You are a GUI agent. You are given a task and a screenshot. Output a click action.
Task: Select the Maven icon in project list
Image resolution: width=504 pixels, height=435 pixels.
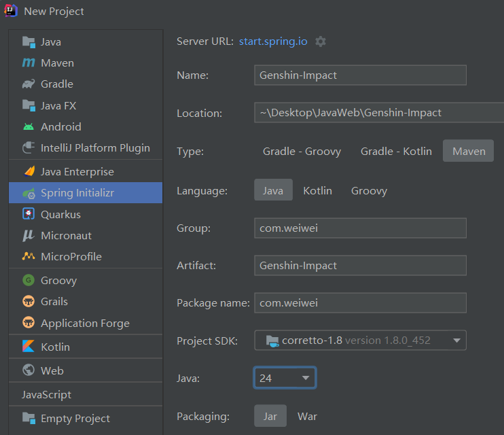point(29,63)
